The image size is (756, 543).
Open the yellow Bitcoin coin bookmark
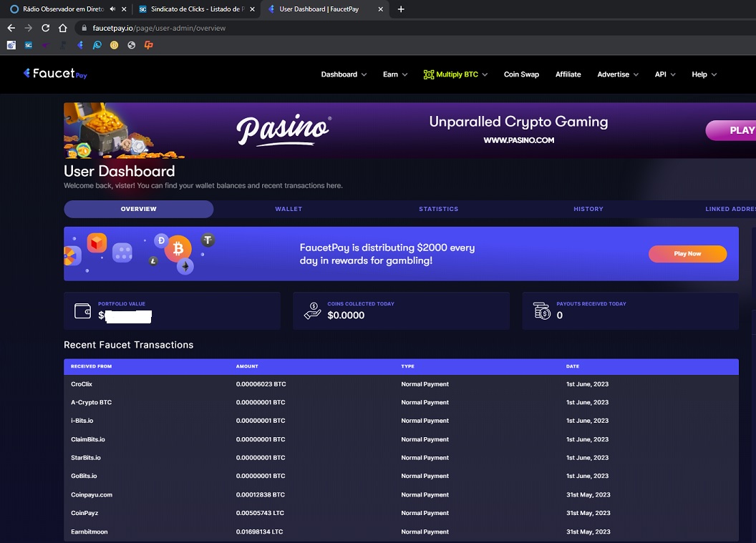[115, 45]
